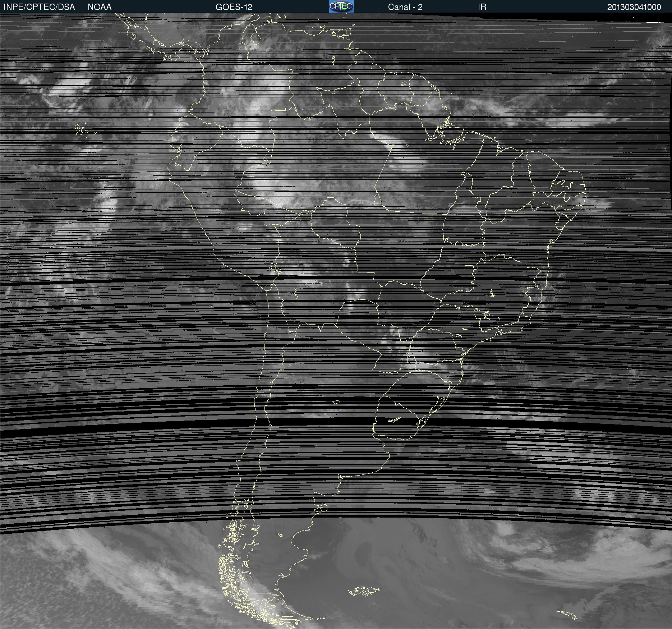Click the INPE/CPTEC/DSA header text

tap(39, 7)
